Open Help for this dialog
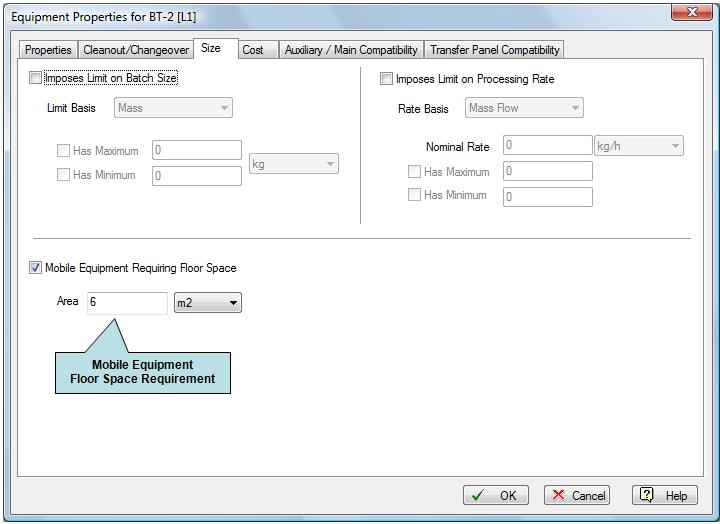 click(x=664, y=495)
